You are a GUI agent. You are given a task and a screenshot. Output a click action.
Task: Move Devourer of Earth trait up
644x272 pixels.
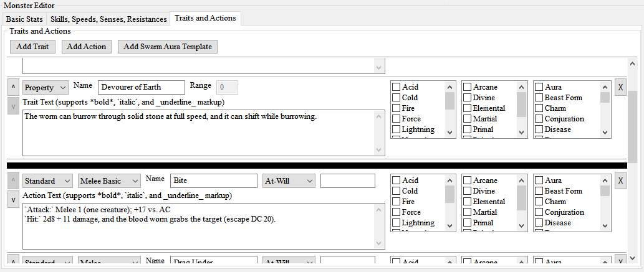pyautogui.click(x=13, y=87)
